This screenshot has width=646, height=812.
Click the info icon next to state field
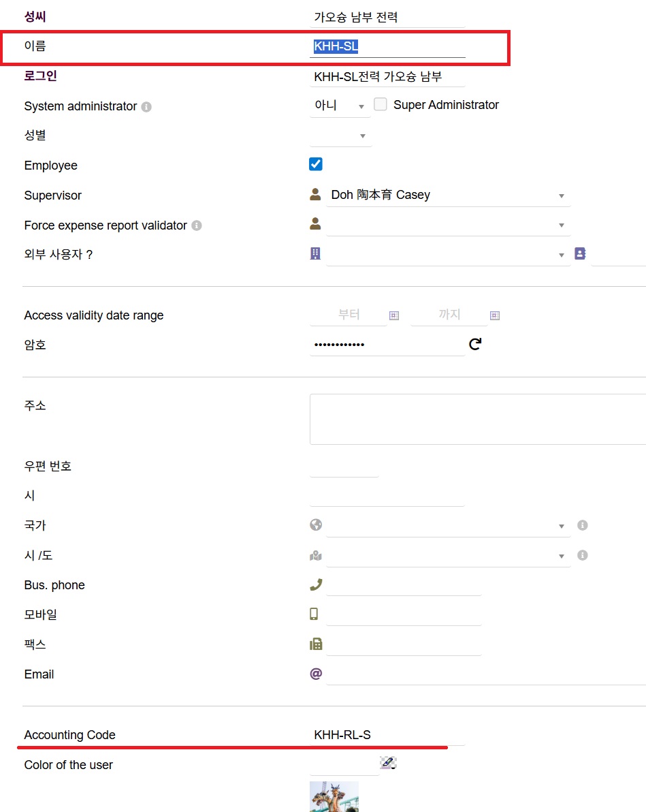click(x=583, y=555)
